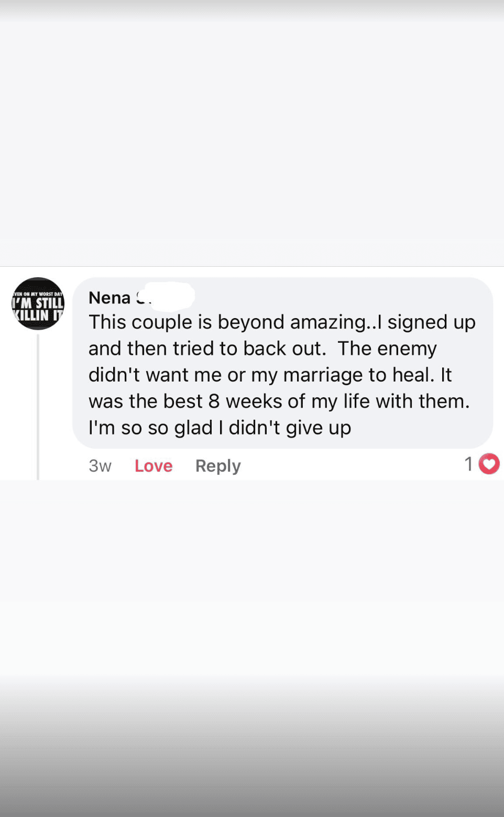Click the 3w comment timestamp
The height and width of the screenshot is (817, 504).
[100, 466]
